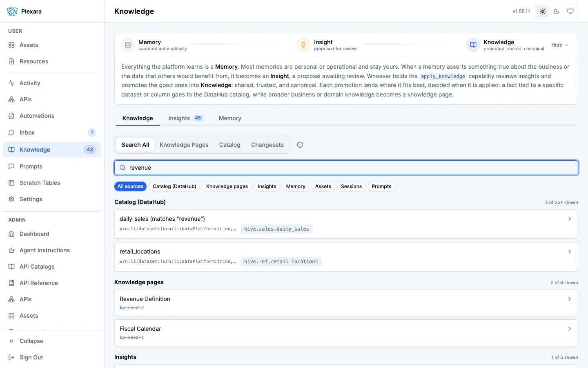Open Settings in the sidebar
The height and width of the screenshot is (368, 588).
[52, 199]
